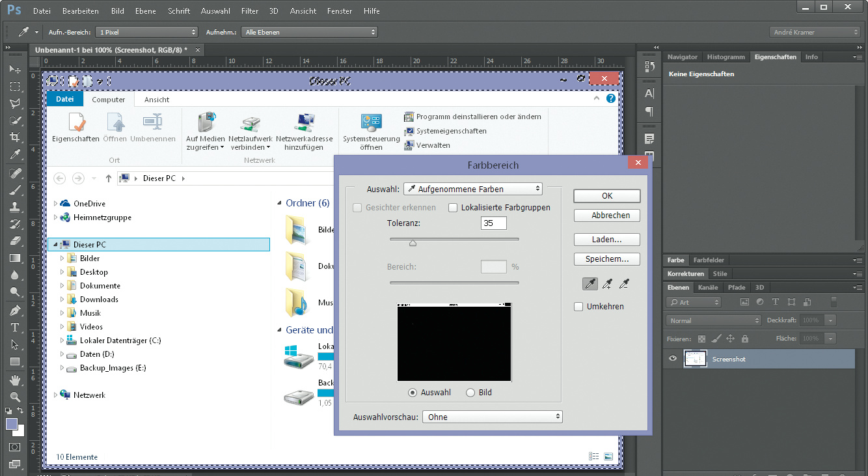868x476 pixels.
Task: Click the Abbrechen button
Action: (606, 216)
